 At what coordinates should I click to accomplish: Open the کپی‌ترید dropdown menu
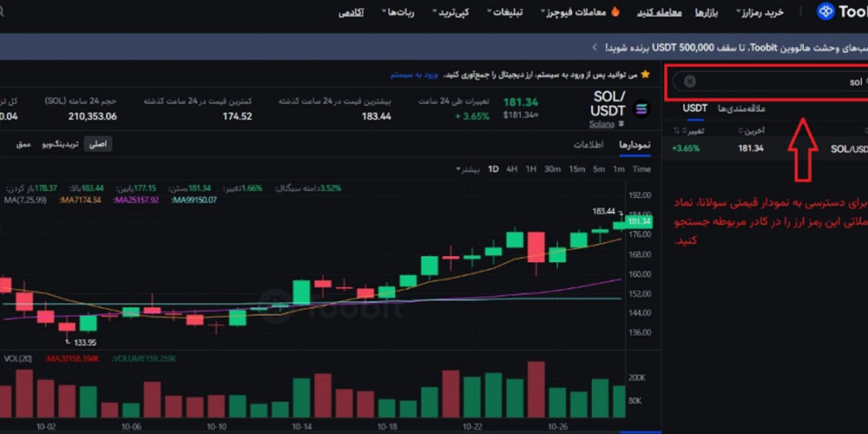[450, 12]
